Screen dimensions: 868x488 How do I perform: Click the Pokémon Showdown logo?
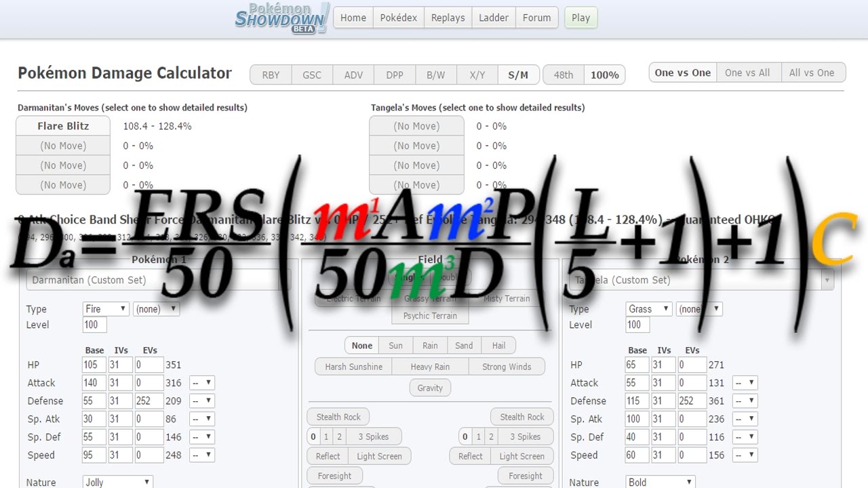282,18
